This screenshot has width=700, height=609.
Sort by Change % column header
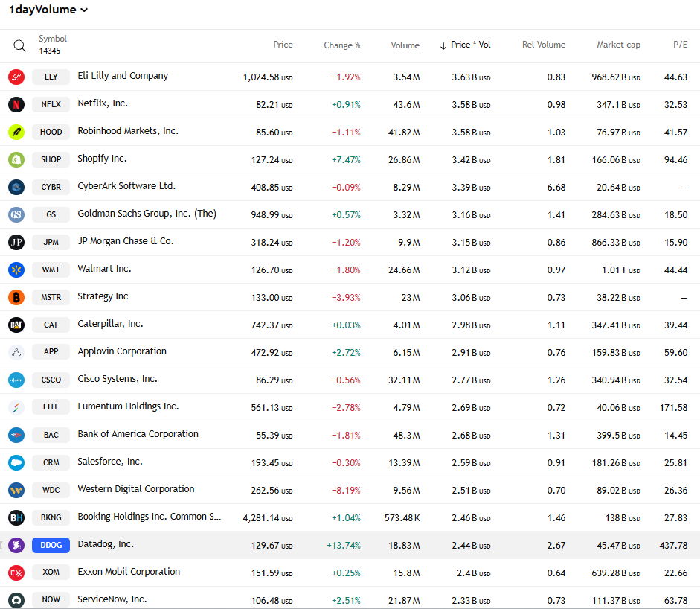click(342, 45)
